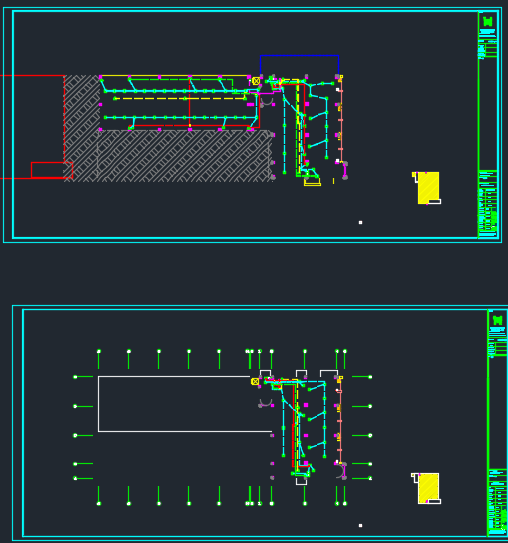
Task: Click the green logo in lower title block
Action: pyautogui.click(x=497, y=320)
